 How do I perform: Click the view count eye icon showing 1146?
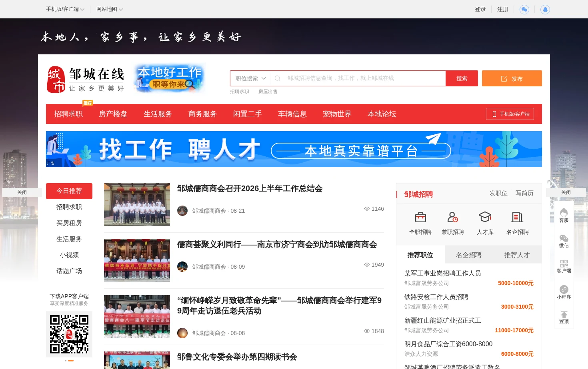(367, 209)
